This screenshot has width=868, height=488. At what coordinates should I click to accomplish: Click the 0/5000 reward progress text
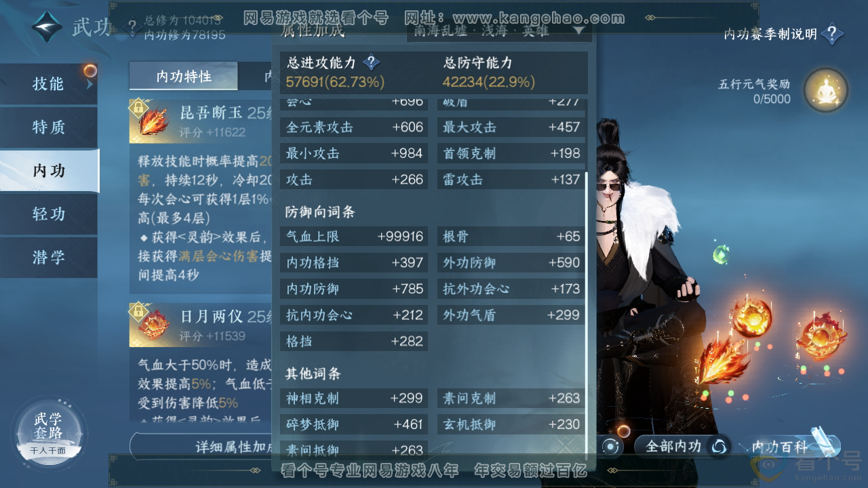(x=772, y=99)
